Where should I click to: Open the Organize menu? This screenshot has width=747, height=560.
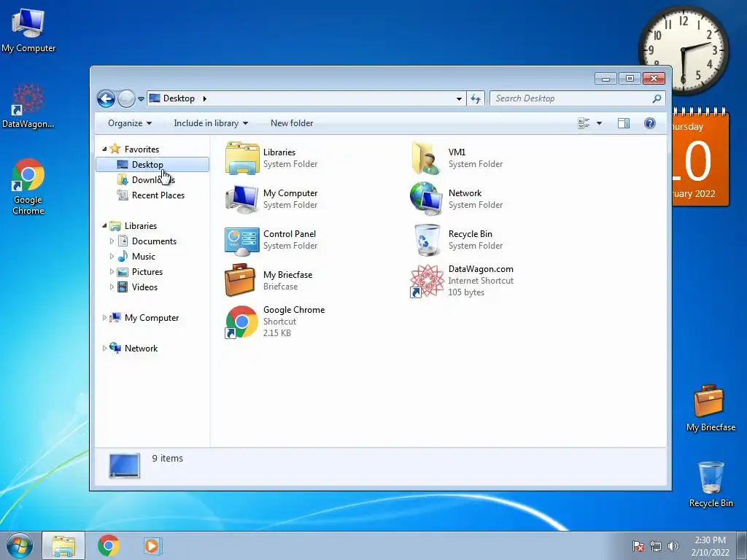click(x=130, y=123)
